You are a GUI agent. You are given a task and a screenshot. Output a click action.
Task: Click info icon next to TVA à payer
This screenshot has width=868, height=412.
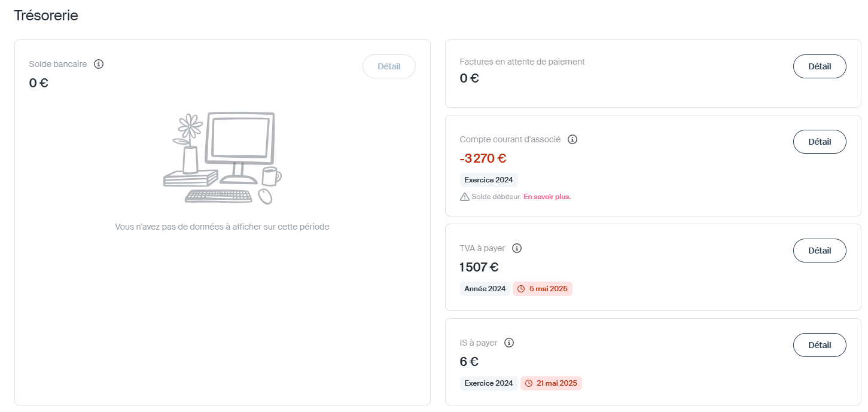[x=517, y=248]
